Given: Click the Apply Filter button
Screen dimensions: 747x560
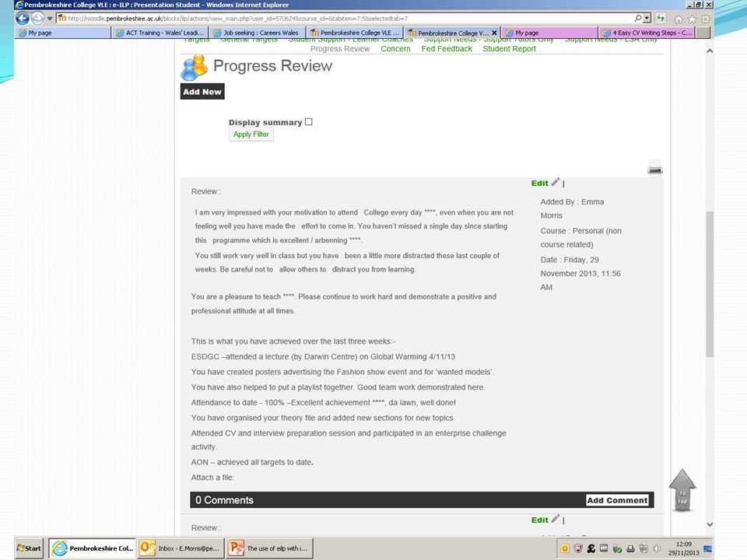Looking at the screenshot, I should [x=251, y=135].
